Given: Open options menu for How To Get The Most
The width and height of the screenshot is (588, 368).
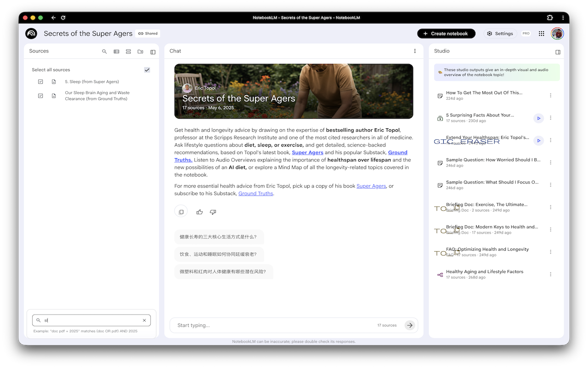Looking at the screenshot, I should pos(550,96).
